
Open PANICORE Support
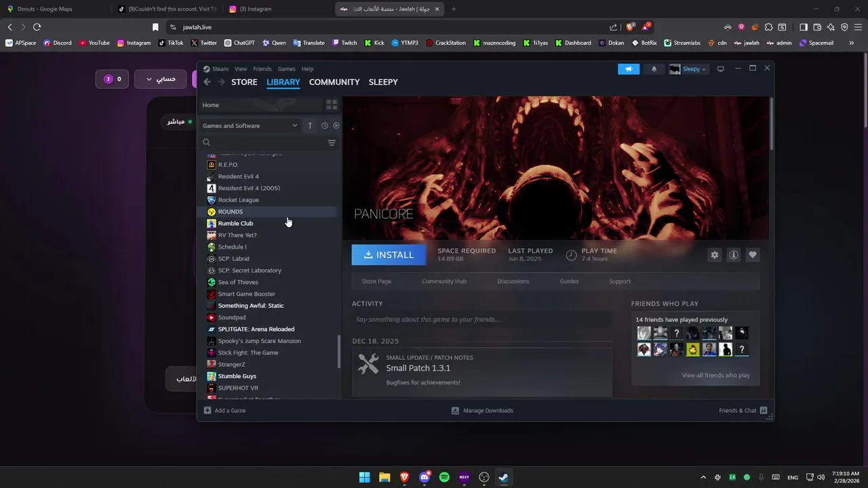click(x=620, y=281)
